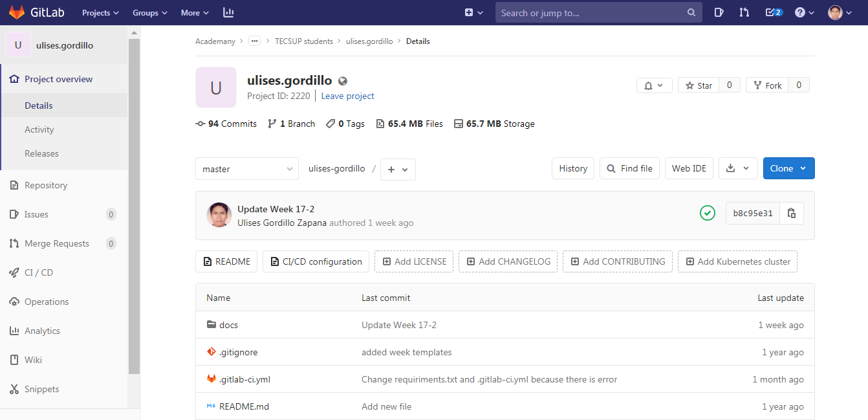
Task: View the 94 Commits link
Action: 226,124
